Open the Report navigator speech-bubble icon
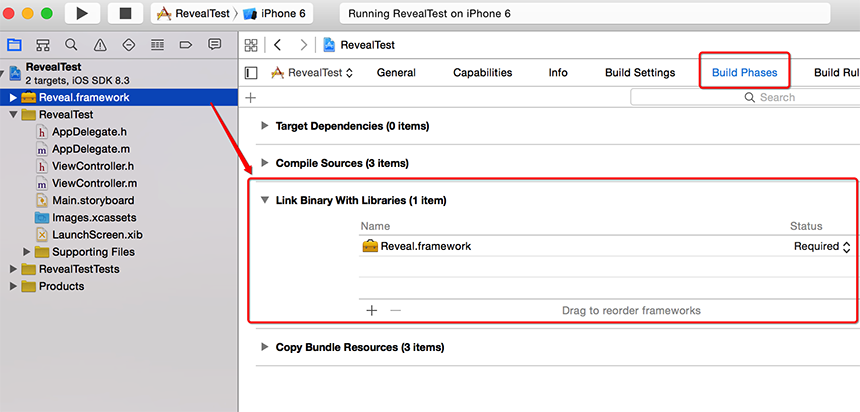Image resolution: width=860 pixels, height=412 pixels. tap(214, 44)
